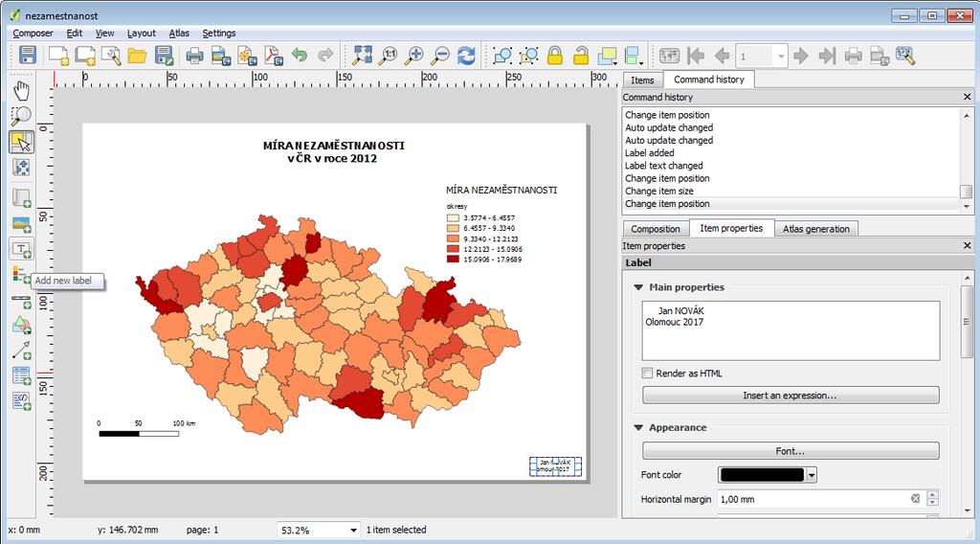Click the Horizontal margin input field
Screen dimensions: 980x544
click(x=813, y=499)
